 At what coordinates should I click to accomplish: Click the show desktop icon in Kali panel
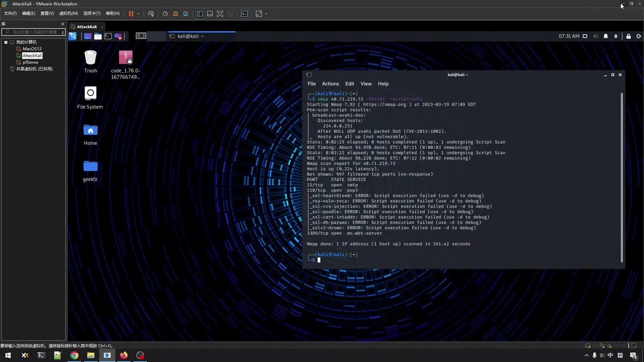(88, 36)
